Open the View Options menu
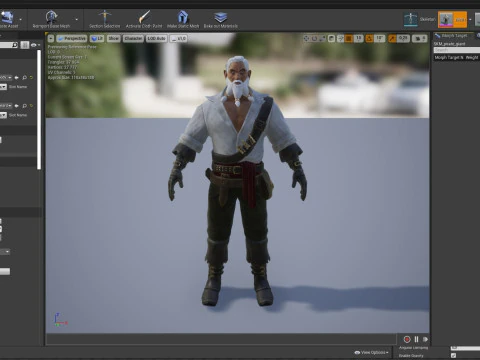This screenshot has width=480, height=360. point(371,352)
